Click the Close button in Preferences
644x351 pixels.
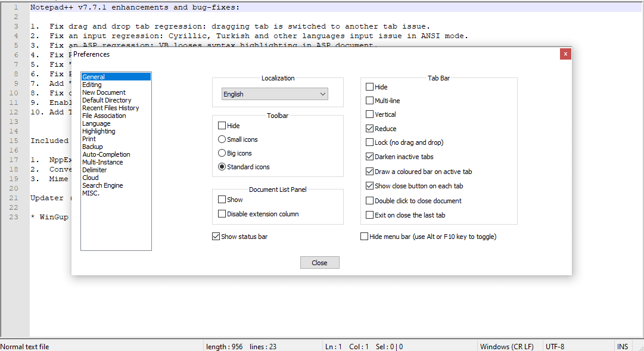pyautogui.click(x=319, y=262)
